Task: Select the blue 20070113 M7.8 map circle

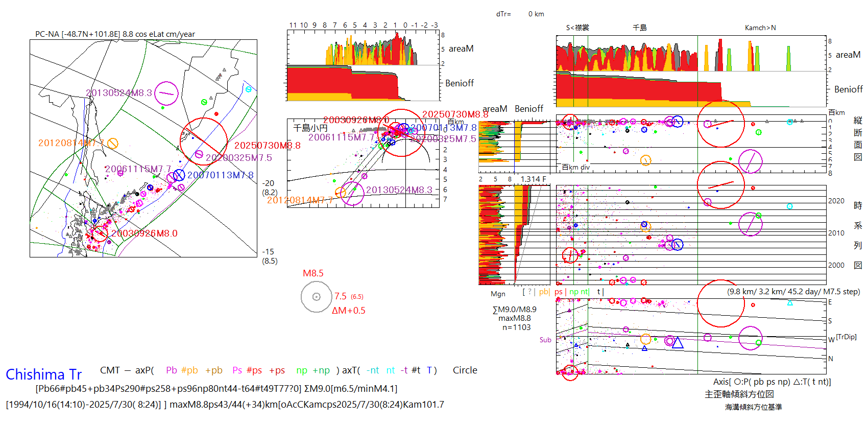Action: (x=179, y=175)
